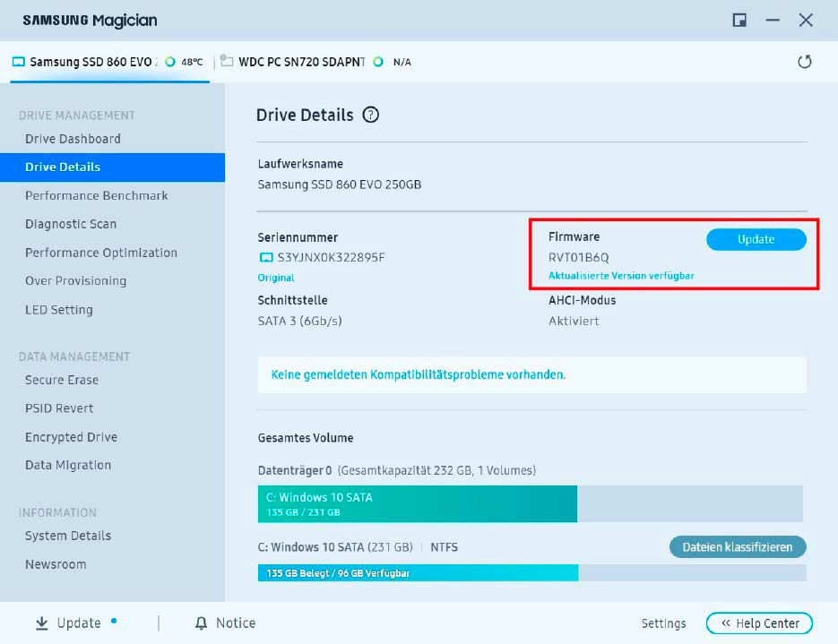Image resolution: width=838 pixels, height=644 pixels.
Task: Click the SSD icon on the Samsung drive tab
Action: click(x=20, y=62)
